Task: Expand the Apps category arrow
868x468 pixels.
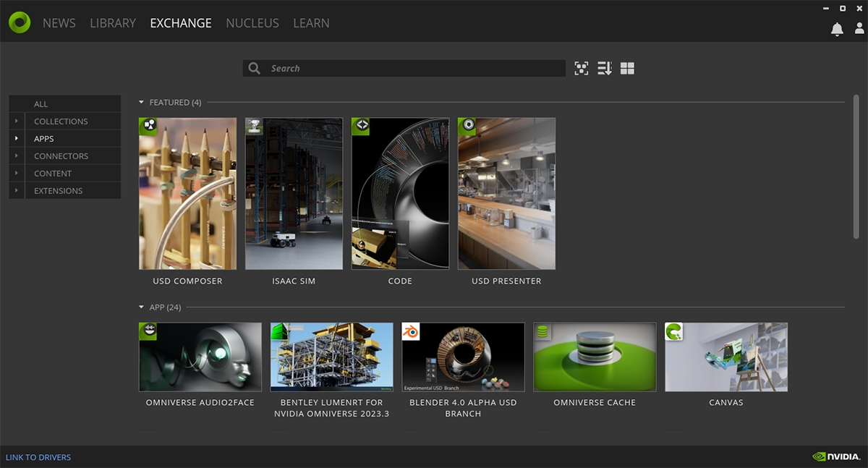Action: [x=17, y=139]
